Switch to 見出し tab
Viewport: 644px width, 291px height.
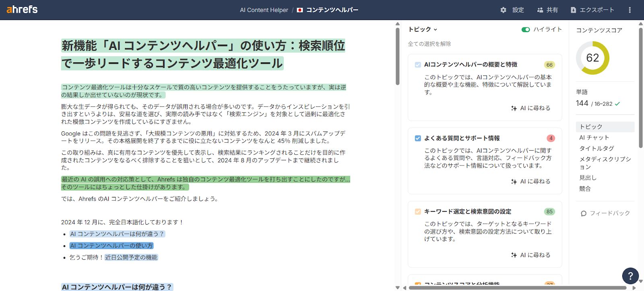588,178
